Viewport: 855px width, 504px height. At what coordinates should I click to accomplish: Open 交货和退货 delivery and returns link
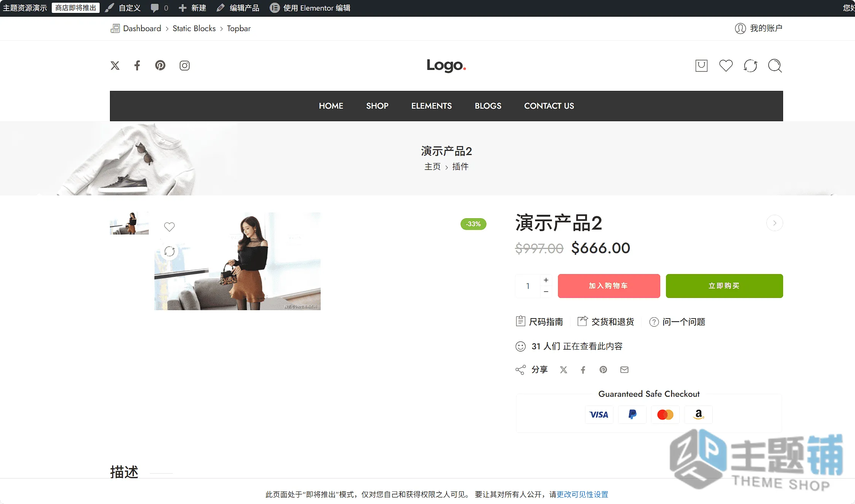click(606, 322)
